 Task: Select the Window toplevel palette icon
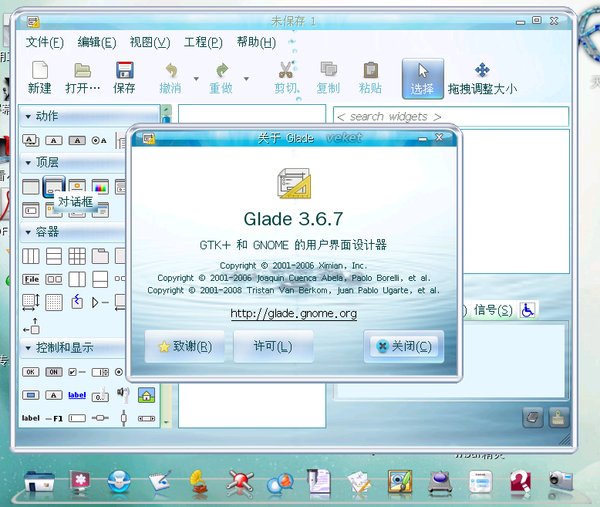pos(31,187)
